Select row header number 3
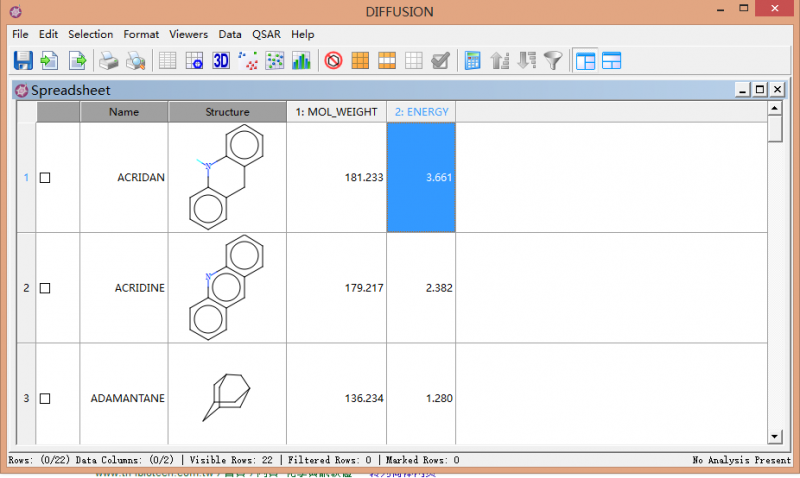This screenshot has height=478, width=800. tap(27, 395)
